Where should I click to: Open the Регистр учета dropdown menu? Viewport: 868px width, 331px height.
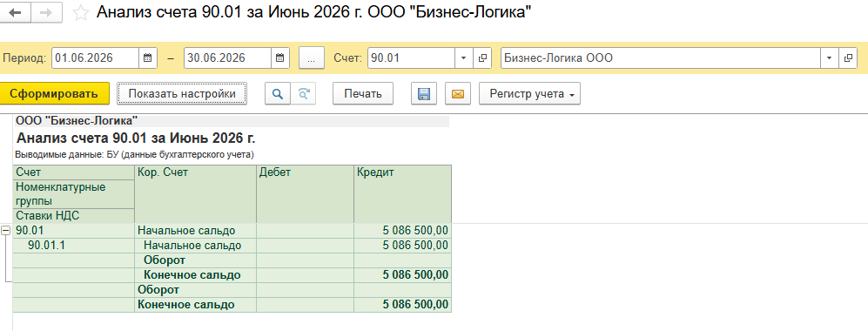(530, 93)
